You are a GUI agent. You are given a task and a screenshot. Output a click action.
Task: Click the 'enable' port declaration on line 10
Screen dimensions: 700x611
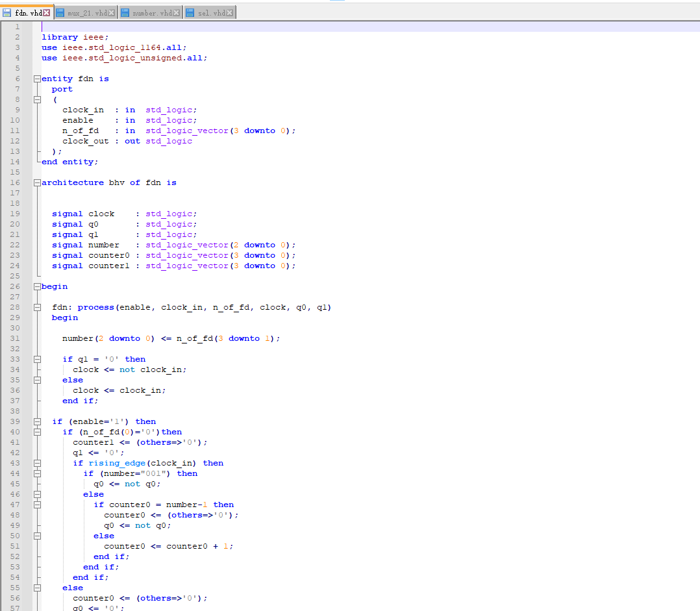(x=129, y=120)
